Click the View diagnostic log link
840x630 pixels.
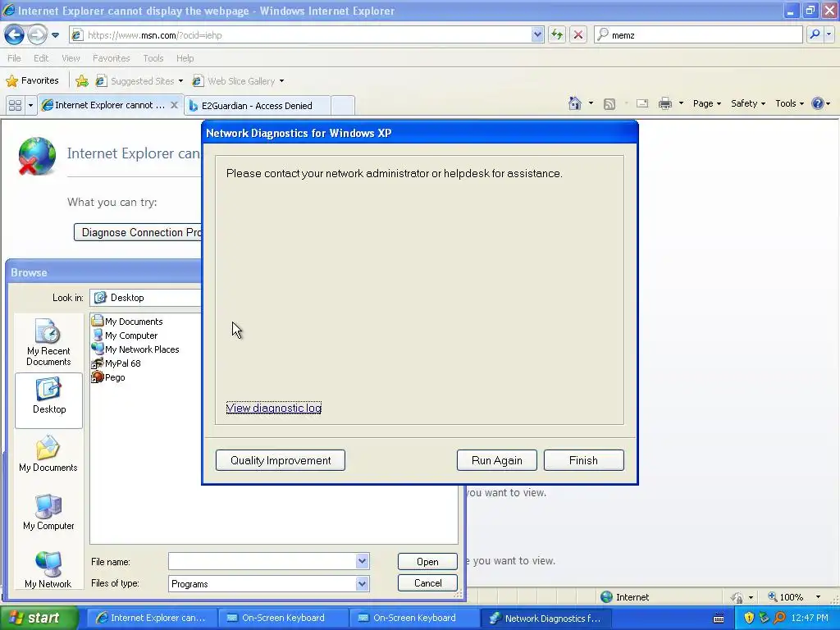click(x=274, y=409)
